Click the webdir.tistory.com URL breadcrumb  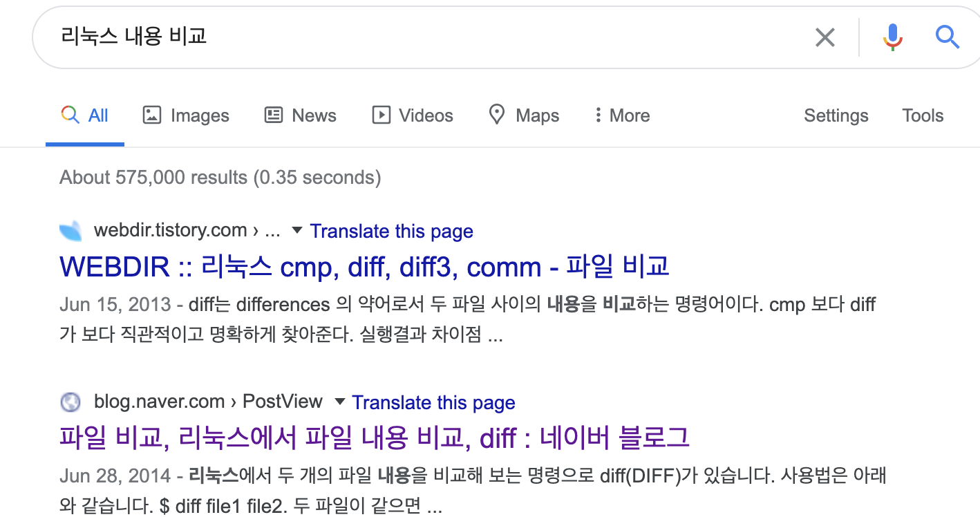[x=187, y=230]
